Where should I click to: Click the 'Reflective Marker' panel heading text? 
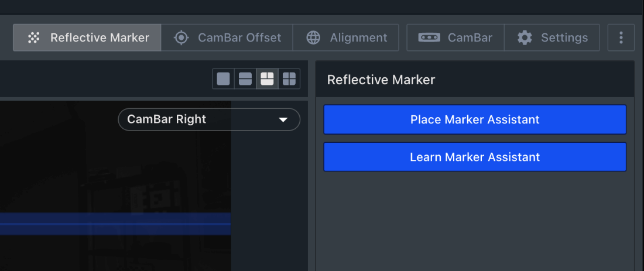pyautogui.click(x=381, y=80)
